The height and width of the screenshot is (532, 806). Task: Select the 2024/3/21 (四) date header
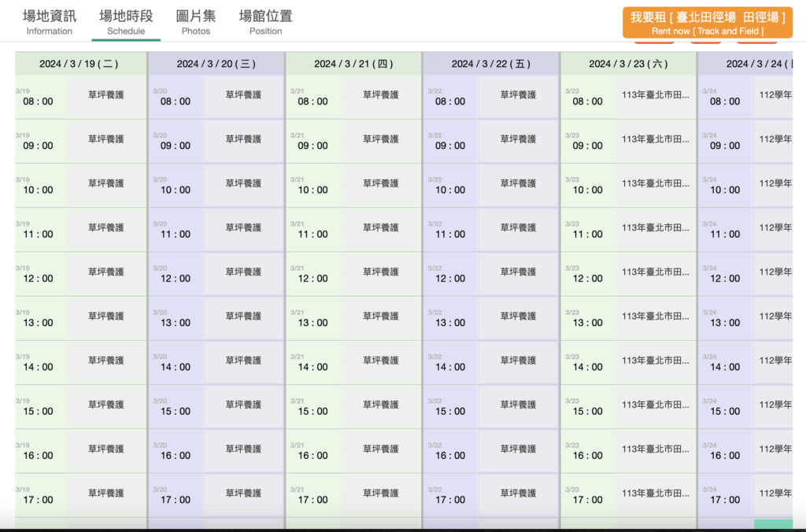coord(353,64)
